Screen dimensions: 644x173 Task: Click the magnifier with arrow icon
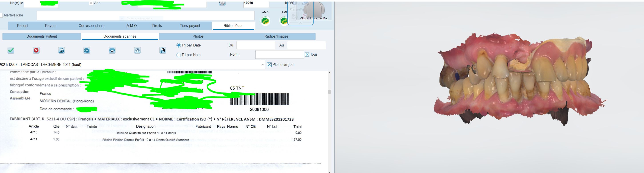(163, 50)
